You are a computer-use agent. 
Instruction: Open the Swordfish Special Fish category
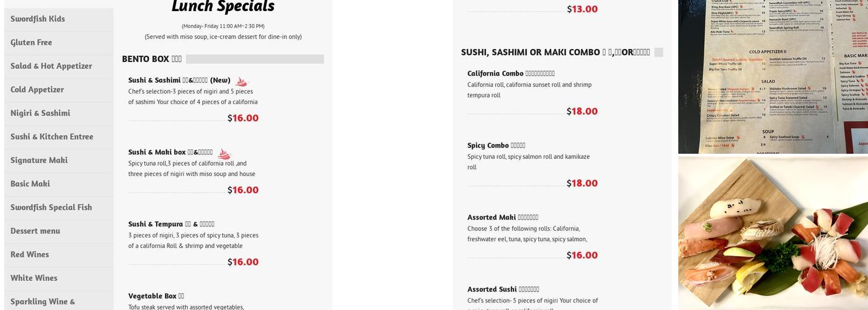click(x=51, y=207)
